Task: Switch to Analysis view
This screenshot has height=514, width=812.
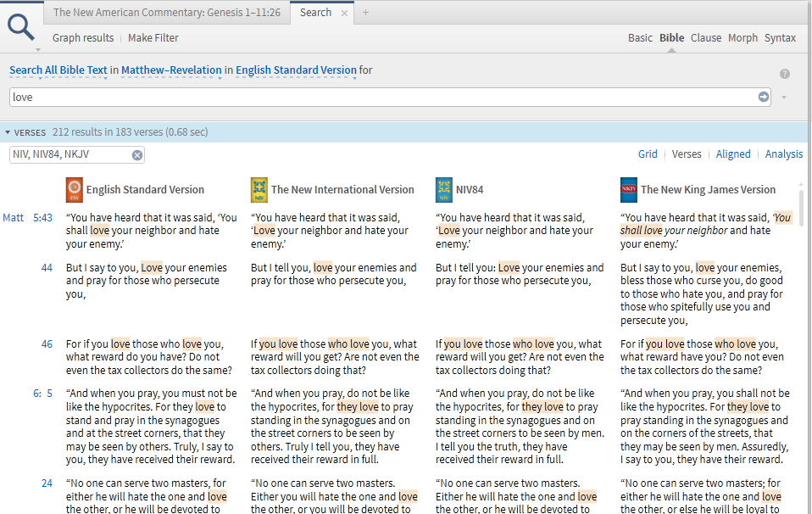Action: tap(783, 154)
